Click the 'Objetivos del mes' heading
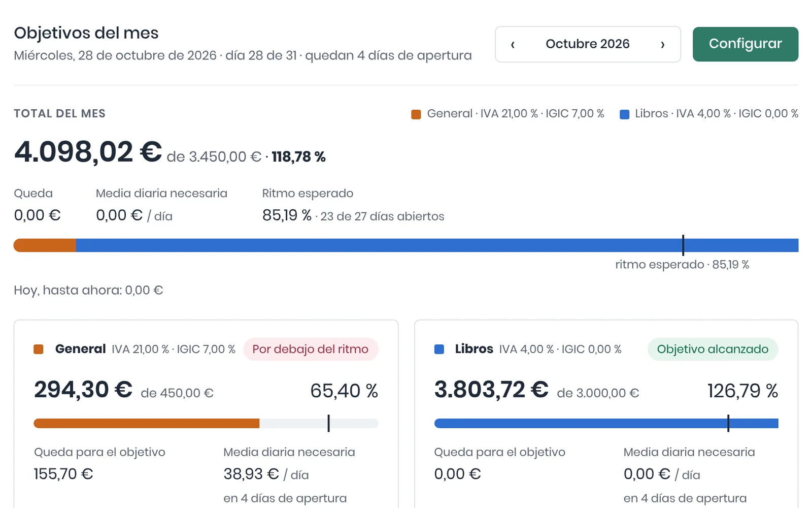 click(86, 33)
